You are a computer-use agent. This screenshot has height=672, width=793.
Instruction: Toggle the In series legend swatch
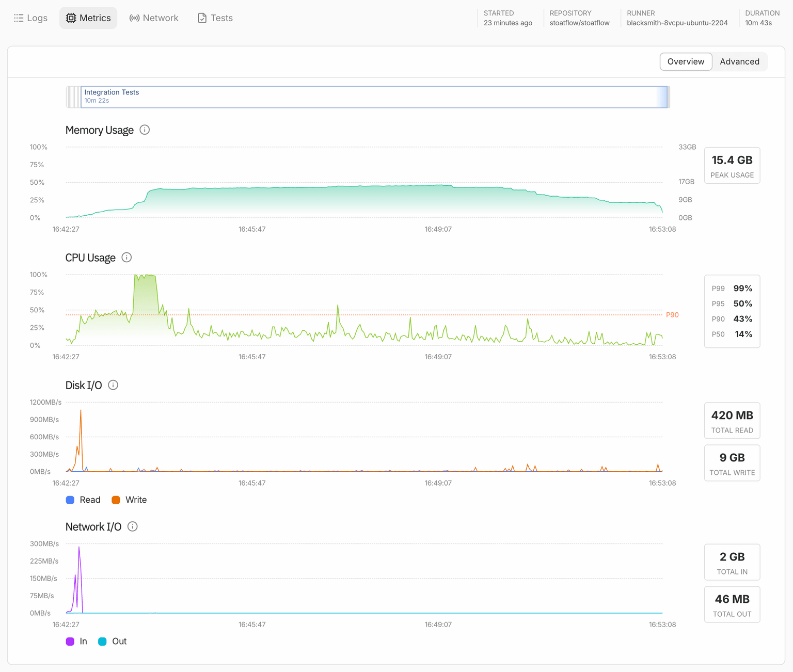pyautogui.click(x=70, y=641)
